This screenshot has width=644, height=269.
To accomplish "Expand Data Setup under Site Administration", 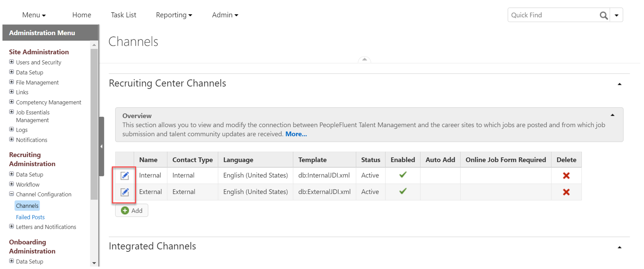I will 11,72.
